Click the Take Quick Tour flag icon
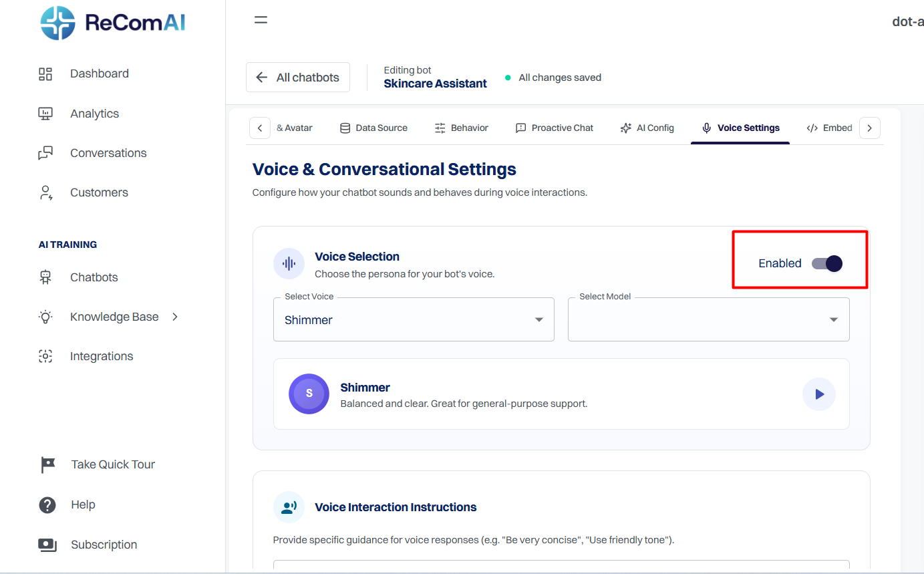Viewport: 924px width, 574px height. [x=47, y=464]
